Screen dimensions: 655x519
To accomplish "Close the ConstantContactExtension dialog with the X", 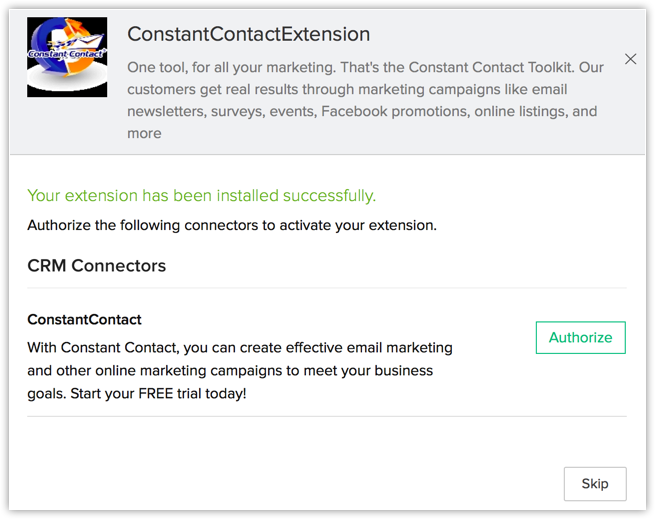I will (x=630, y=59).
